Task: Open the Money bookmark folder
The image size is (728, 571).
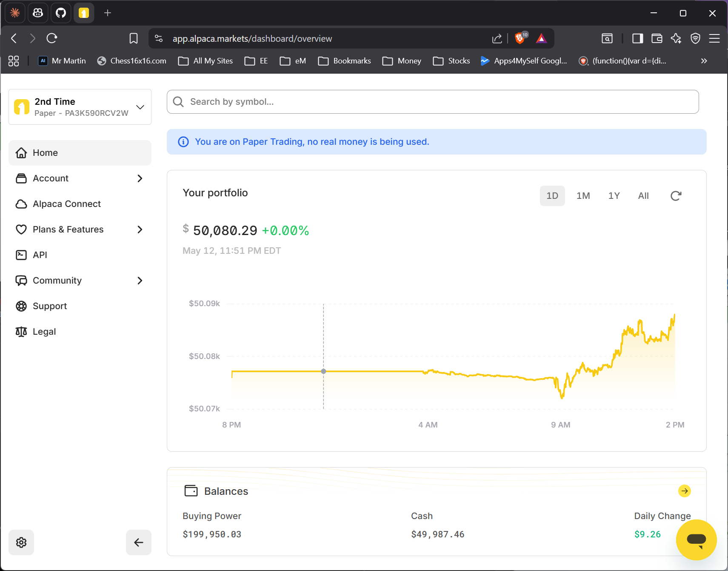Action: tap(402, 61)
